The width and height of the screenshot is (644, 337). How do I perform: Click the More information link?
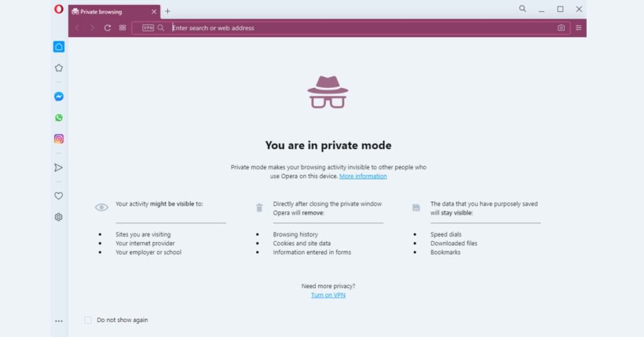[x=363, y=176]
